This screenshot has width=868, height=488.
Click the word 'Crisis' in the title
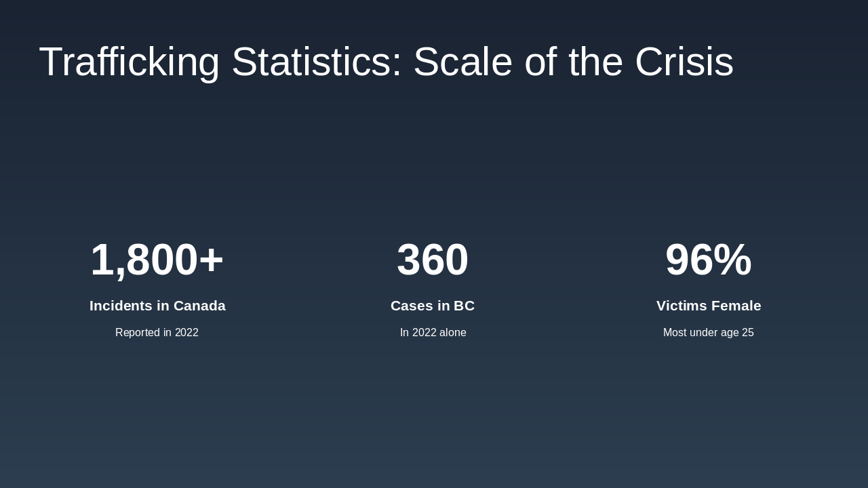point(684,62)
